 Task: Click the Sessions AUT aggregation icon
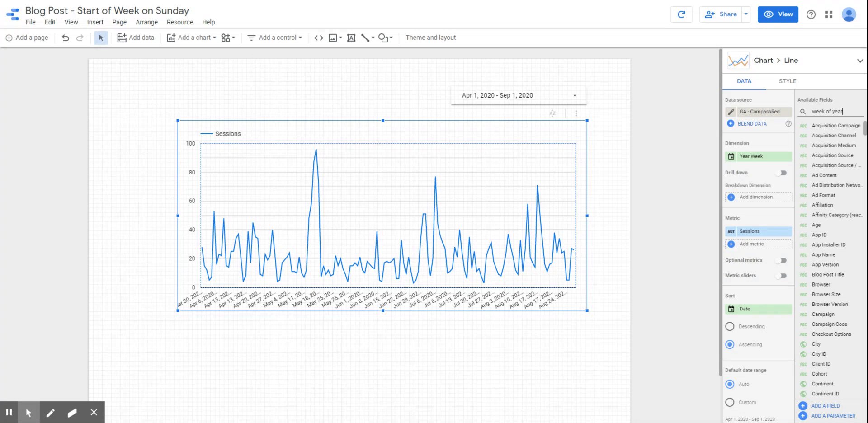point(731,231)
